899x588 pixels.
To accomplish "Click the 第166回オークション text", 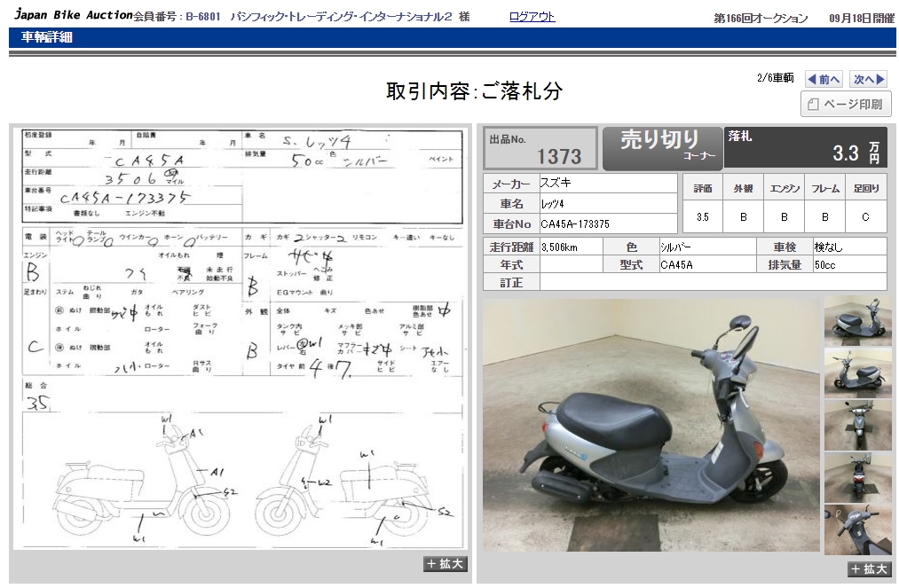I will [x=761, y=19].
